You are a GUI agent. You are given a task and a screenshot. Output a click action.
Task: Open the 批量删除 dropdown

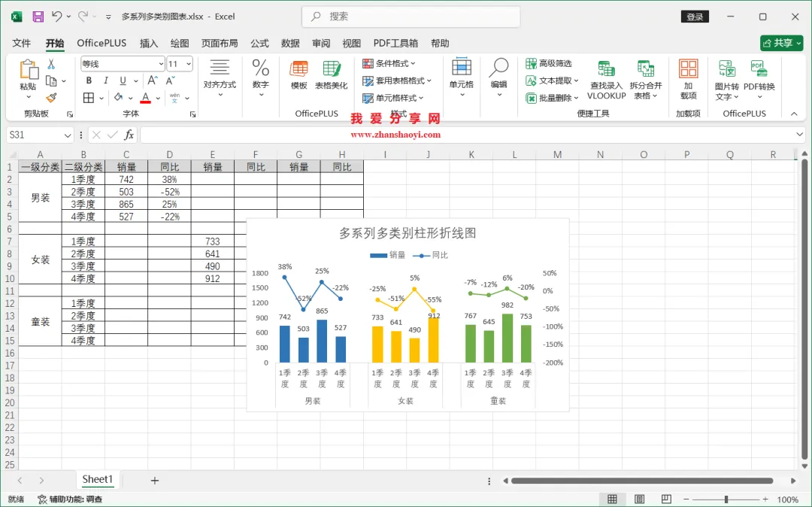tap(552, 97)
